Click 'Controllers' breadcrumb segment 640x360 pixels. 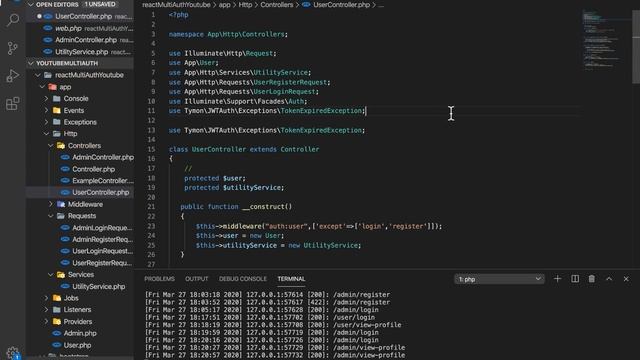pyautogui.click(x=277, y=5)
